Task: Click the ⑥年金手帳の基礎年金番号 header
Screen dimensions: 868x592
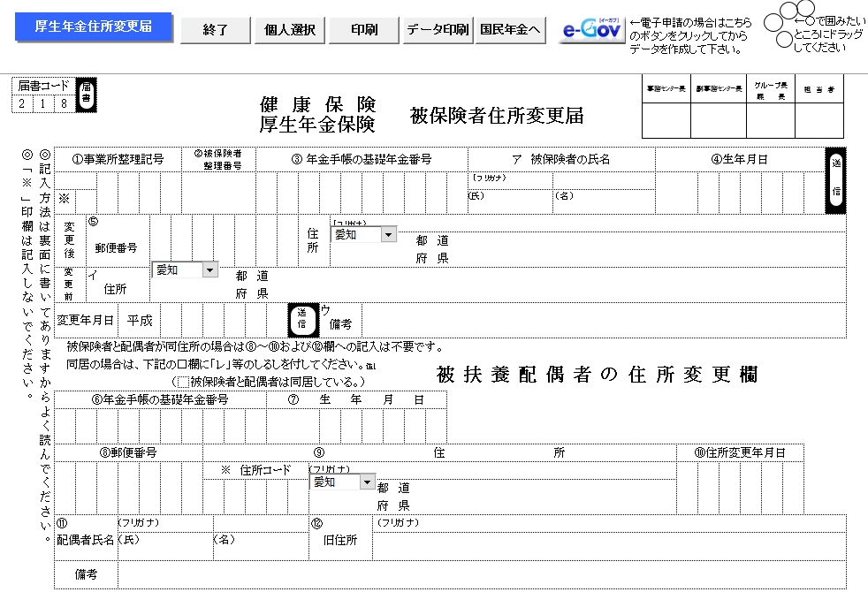Action: coord(160,399)
